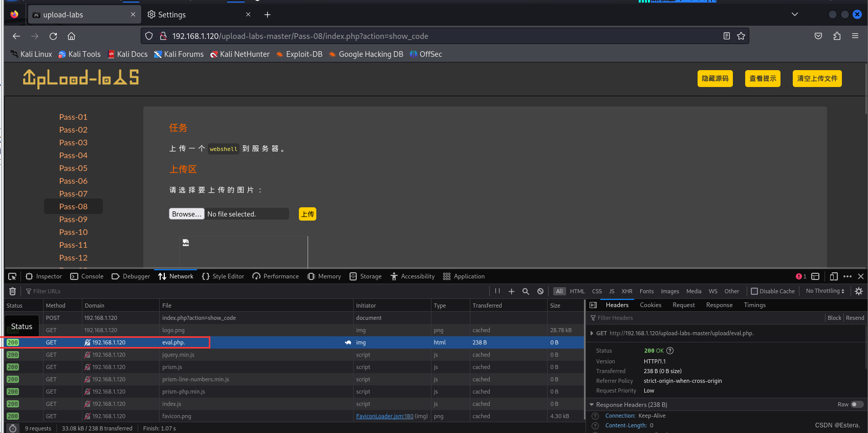
Task: List all tabs with the chevron
Action: [x=795, y=14]
